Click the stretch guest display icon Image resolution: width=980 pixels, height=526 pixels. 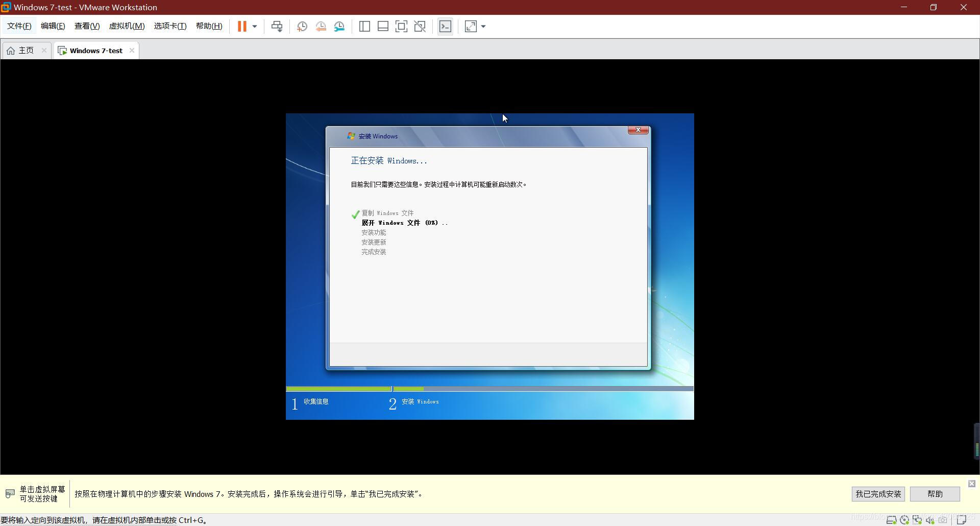[471, 27]
